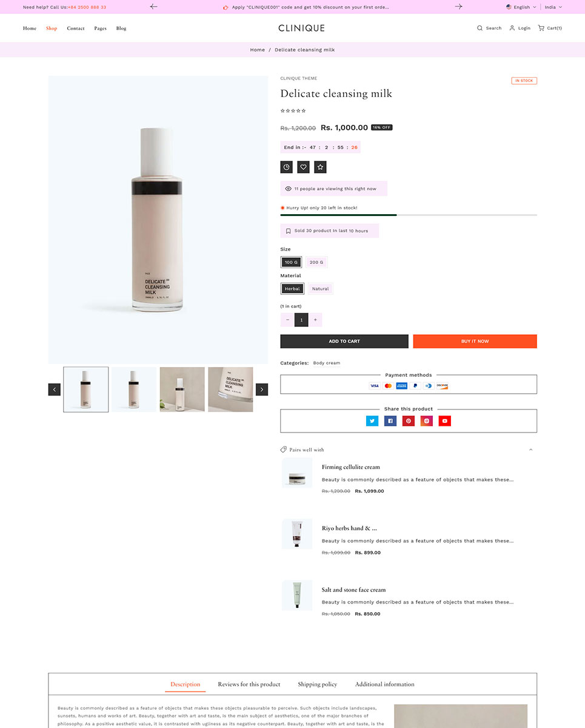Select the 200 G size option
Screen dimensions: 585x728
click(x=316, y=262)
